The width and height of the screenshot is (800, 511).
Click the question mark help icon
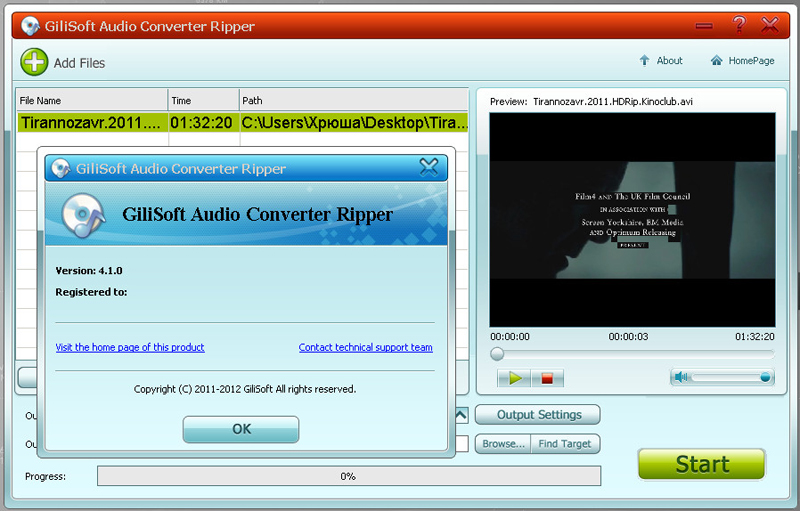[739, 24]
